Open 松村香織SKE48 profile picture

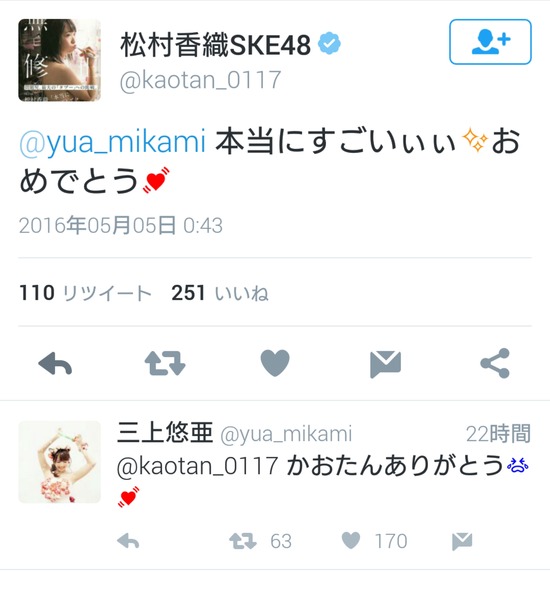coord(59,60)
